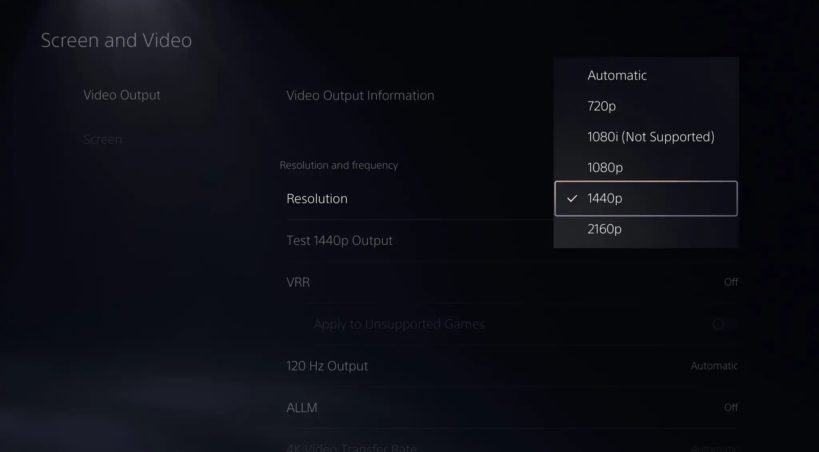Pick the 1080i (Not Supported) entry
Image resolution: width=819 pixels, height=452 pixels.
coord(651,136)
